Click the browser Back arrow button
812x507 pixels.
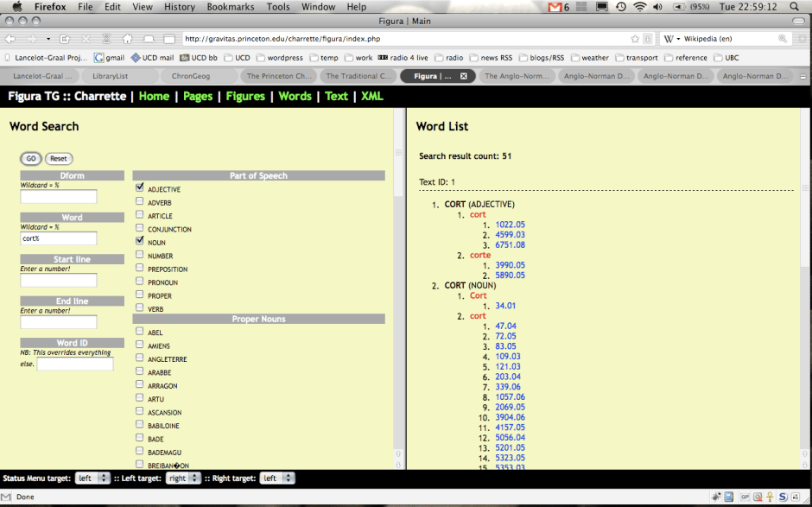(11, 39)
